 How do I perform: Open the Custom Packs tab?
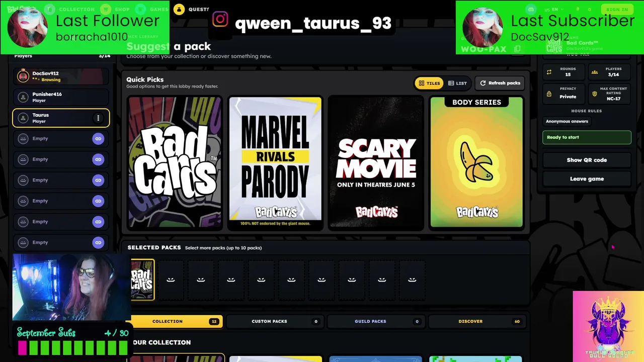[275, 321]
